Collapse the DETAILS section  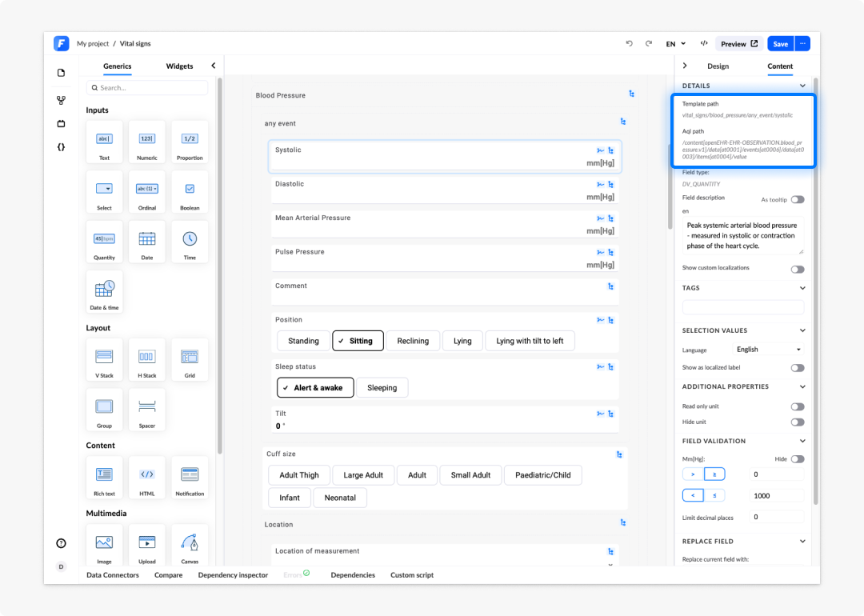point(802,86)
